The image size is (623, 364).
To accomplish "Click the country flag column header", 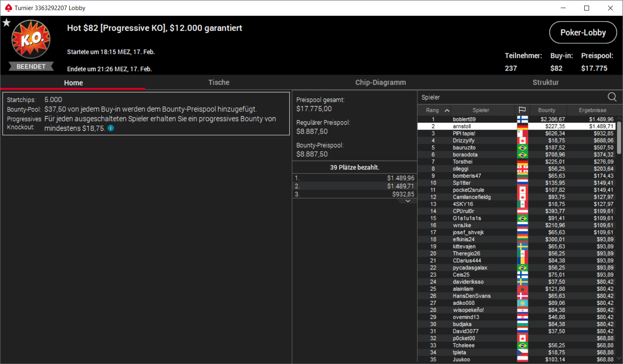I will [522, 110].
